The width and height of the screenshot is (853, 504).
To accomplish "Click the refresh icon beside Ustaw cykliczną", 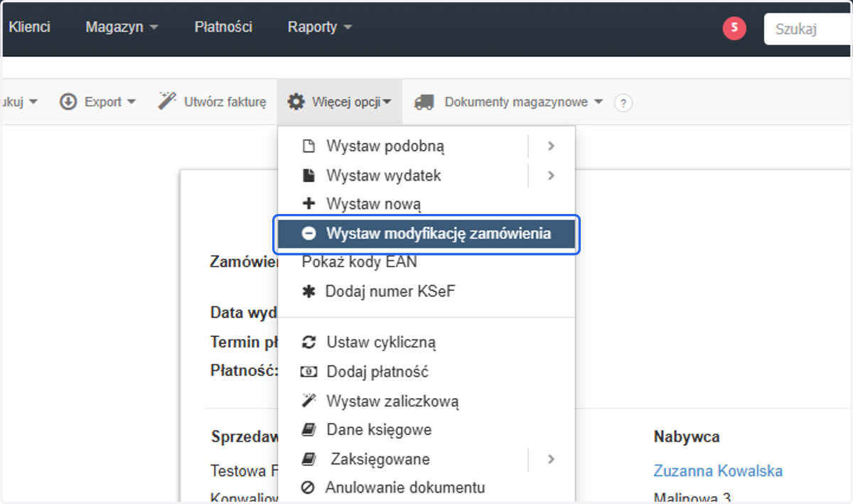I will tap(309, 342).
